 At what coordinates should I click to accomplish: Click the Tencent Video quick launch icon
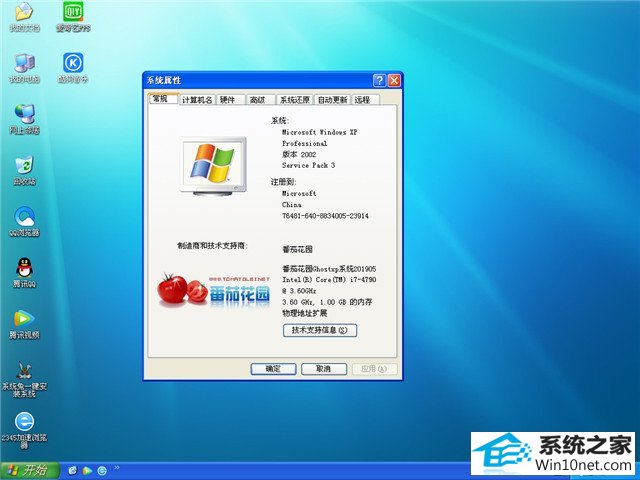(87, 471)
